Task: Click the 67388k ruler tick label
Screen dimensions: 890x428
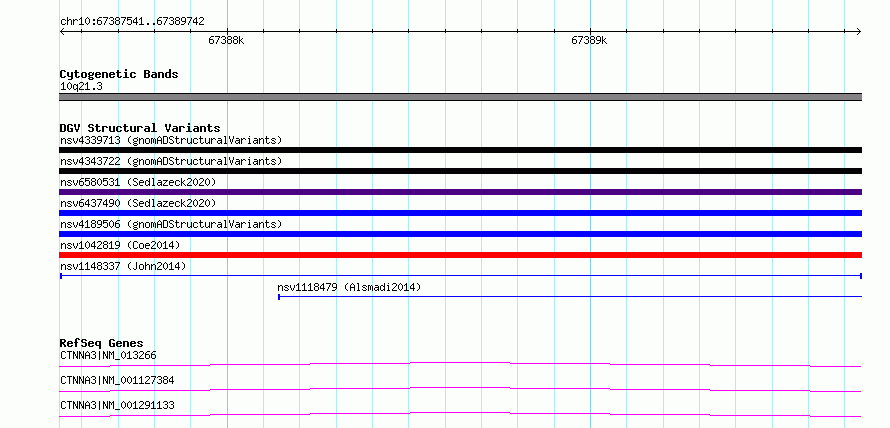Action: click(x=226, y=40)
